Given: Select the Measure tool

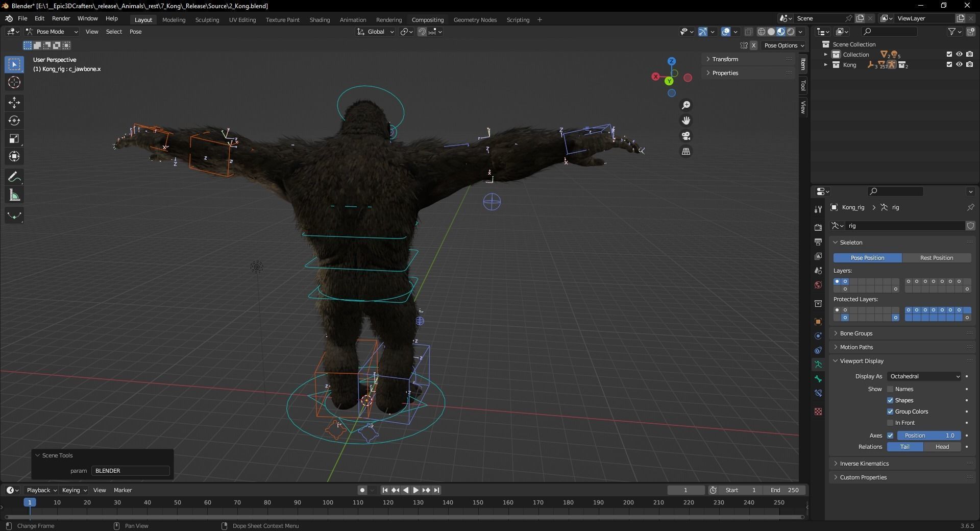Looking at the screenshot, I should click(x=14, y=195).
